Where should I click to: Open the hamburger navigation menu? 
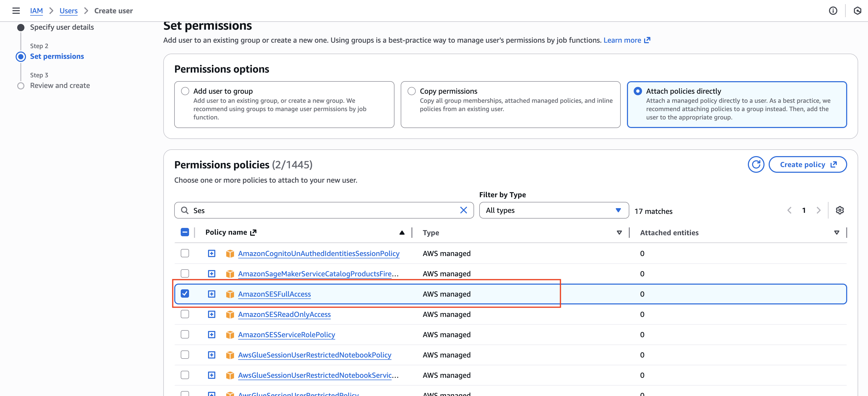(x=16, y=11)
